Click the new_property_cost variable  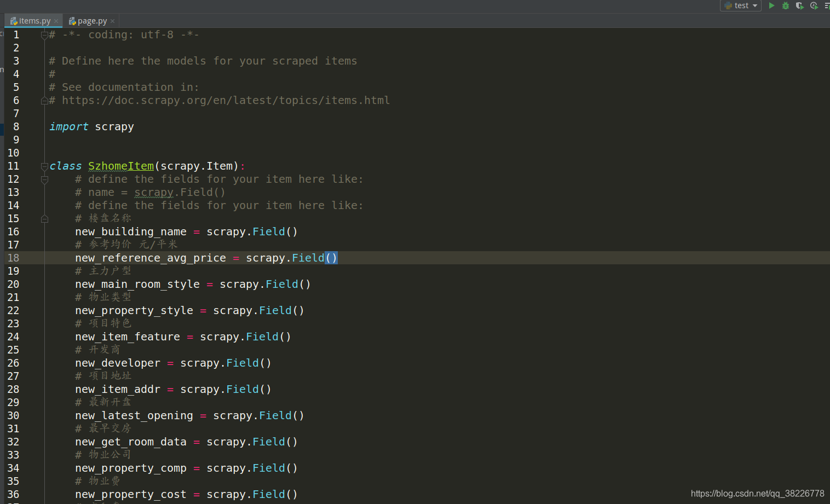pos(131,494)
